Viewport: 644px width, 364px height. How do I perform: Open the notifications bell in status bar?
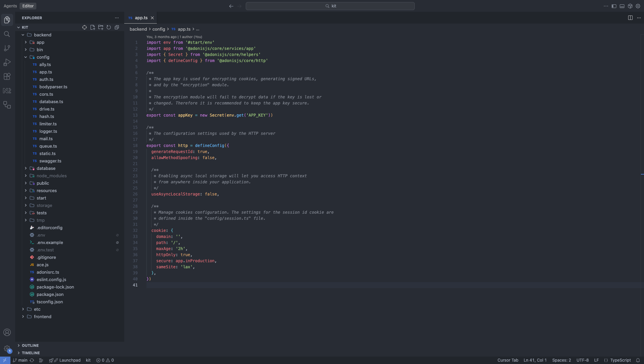pos(638,360)
